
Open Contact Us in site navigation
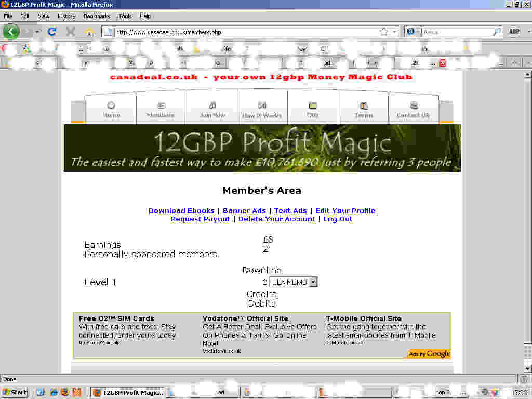pos(413,110)
